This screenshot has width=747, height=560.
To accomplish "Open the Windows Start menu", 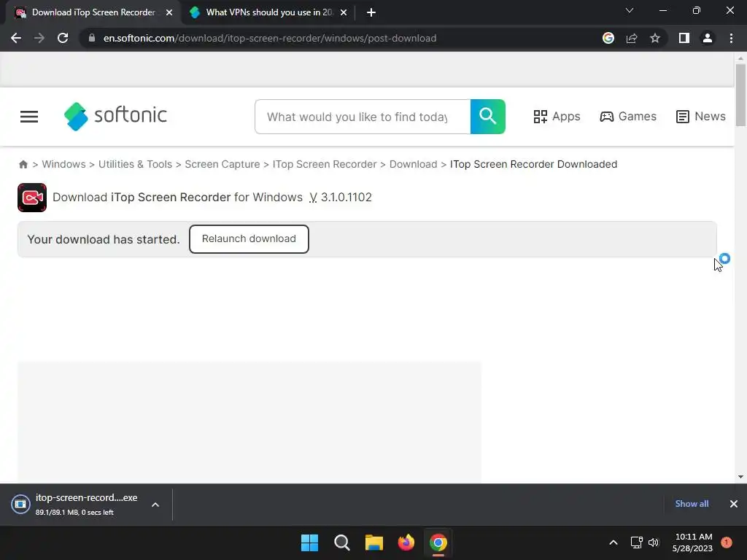I will point(309,542).
